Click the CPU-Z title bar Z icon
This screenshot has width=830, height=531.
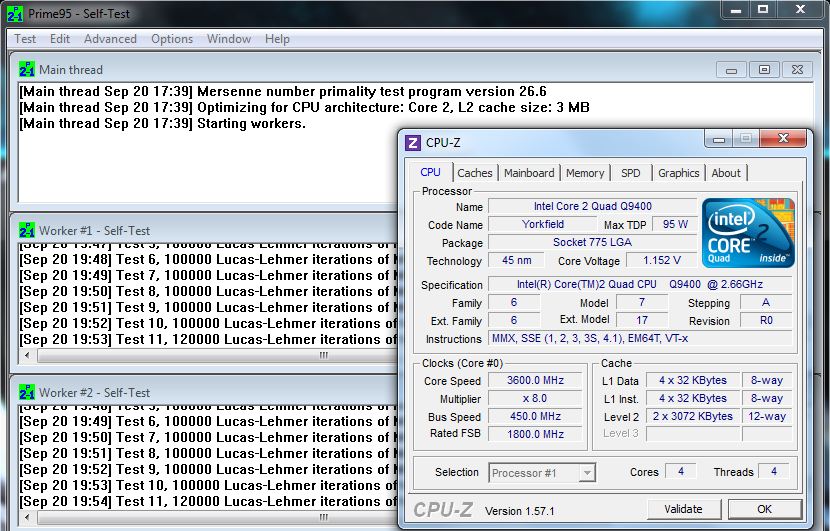click(x=412, y=143)
